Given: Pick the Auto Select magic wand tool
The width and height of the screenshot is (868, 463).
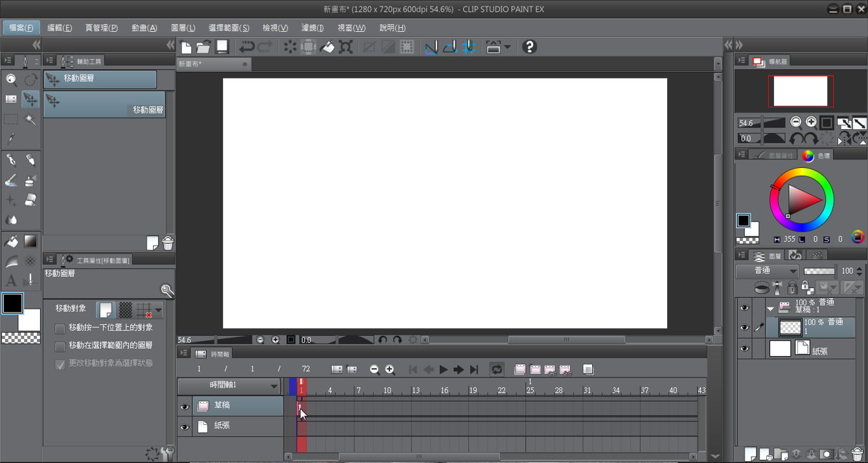Looking at the screenshot, I should [x=30, y=119].
